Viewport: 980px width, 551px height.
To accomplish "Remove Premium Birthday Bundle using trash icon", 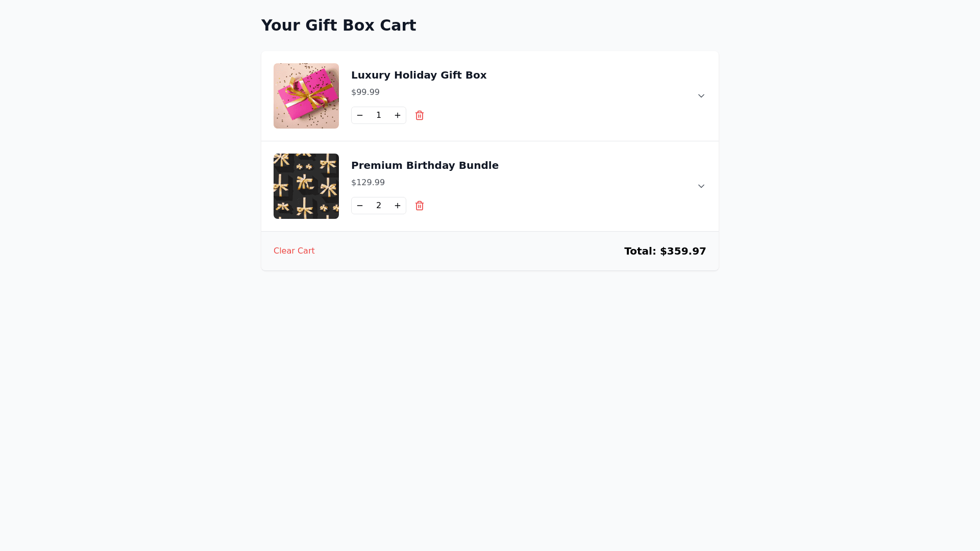I will pos(420,206).
